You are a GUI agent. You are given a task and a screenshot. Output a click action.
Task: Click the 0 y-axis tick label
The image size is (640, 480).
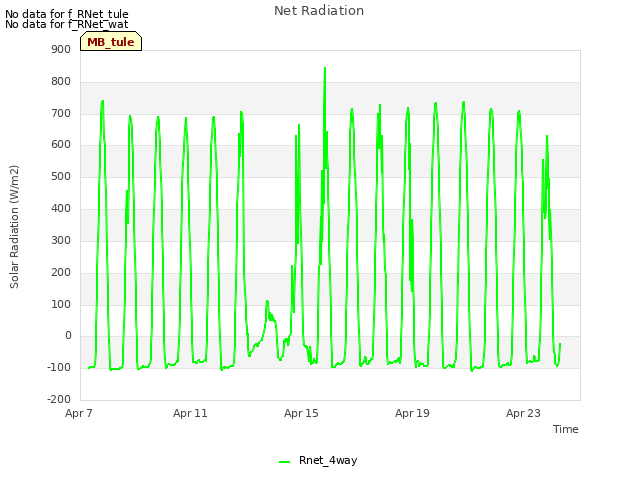(68, 336)
